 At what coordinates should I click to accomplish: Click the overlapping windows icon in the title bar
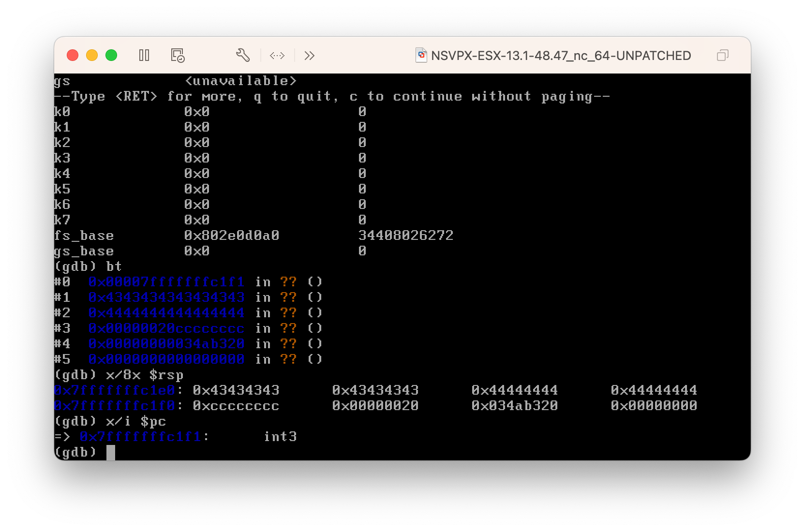tap(723, 55)
